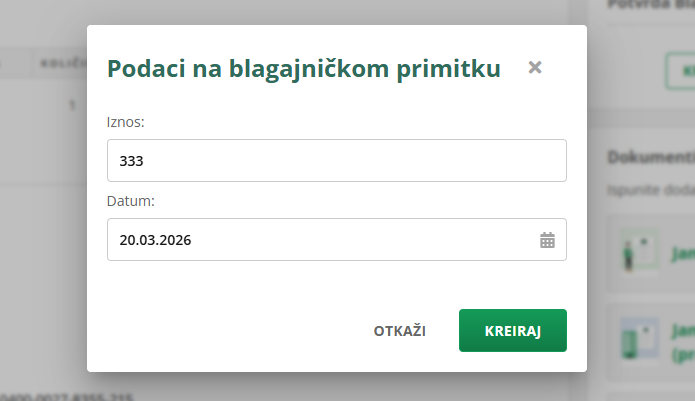The width and height of the screenshot is (695, 401).
Task: Close the blagajnički primitak dialog with X
Action: click(535, 68)
